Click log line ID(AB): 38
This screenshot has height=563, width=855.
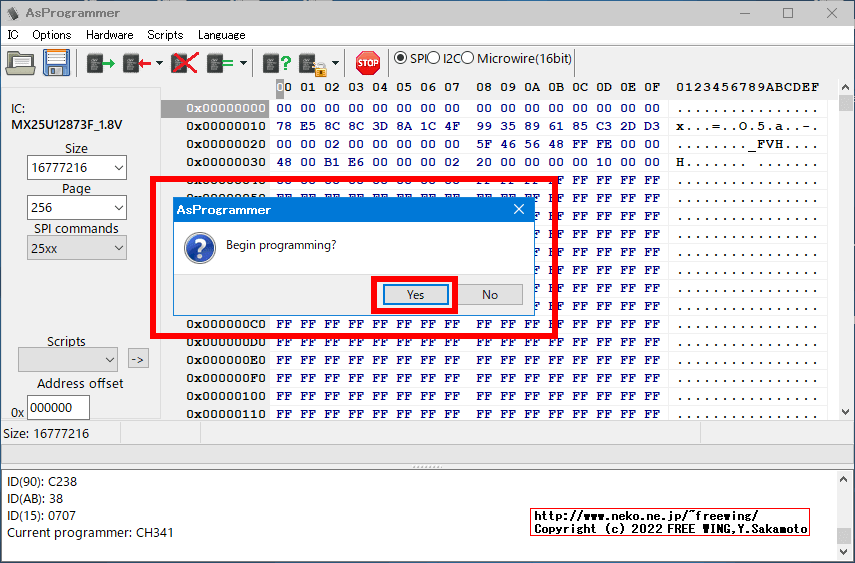[x=35, y=499]
